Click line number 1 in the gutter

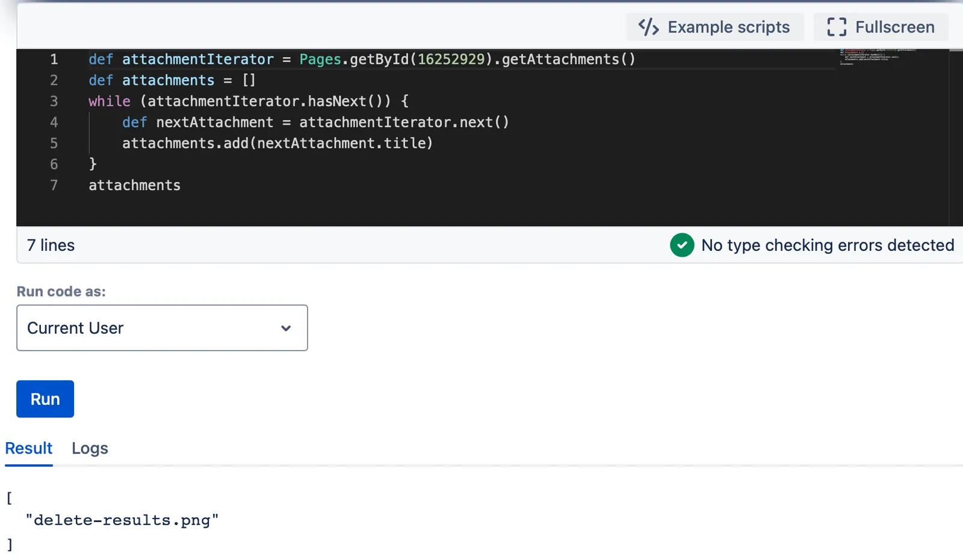(54, 59)
